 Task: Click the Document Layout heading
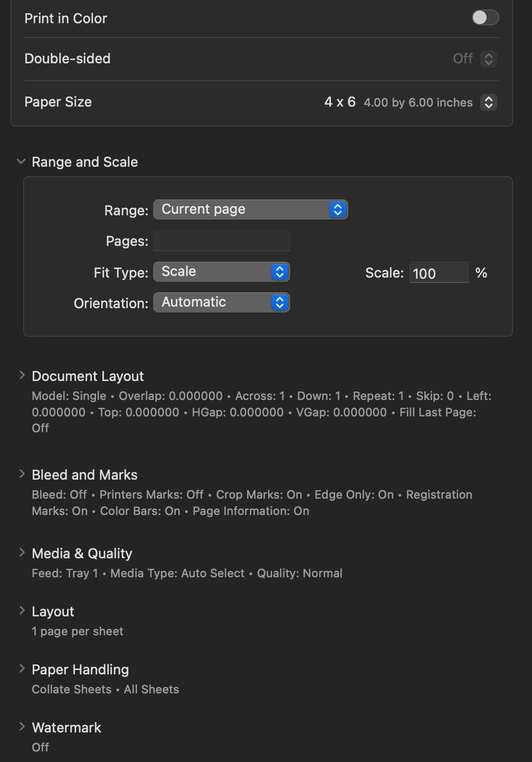(x=88, y=376)
